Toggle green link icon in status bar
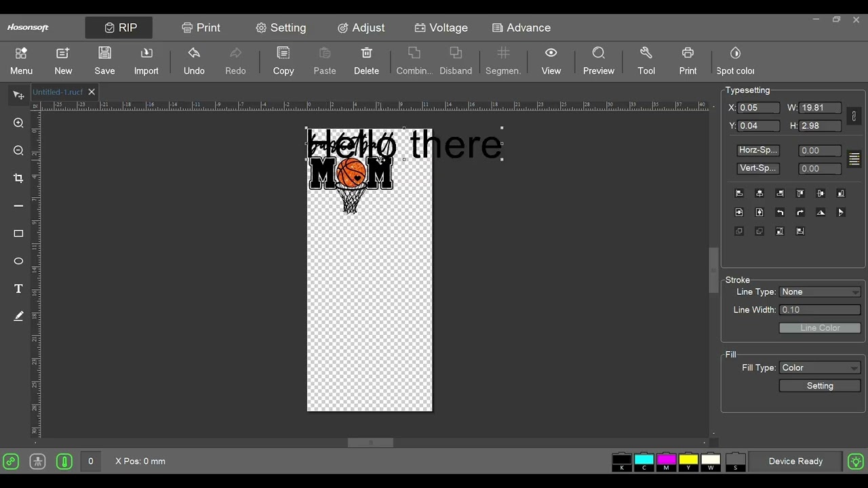This screenshot has height=488, width=868. (x=10, y=462)
